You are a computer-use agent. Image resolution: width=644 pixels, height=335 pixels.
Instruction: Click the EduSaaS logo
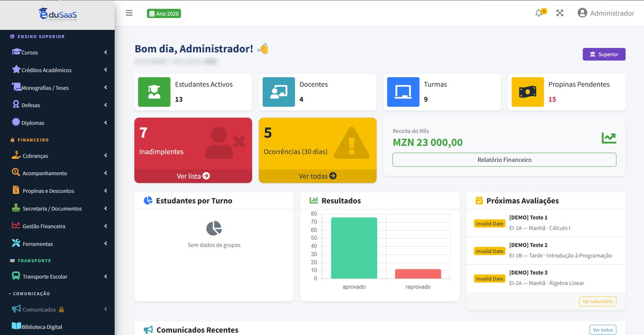coord(57,14)
